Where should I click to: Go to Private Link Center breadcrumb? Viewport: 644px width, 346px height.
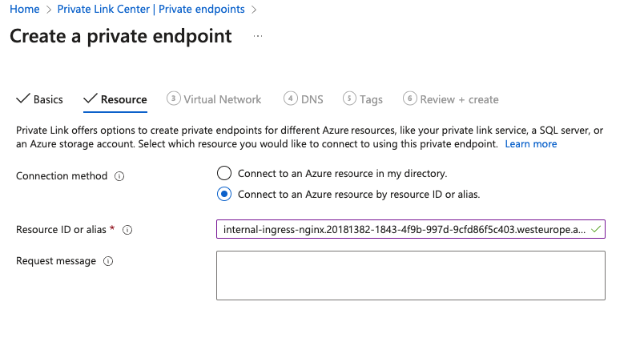pyautogui.click(x=151, y=9)
